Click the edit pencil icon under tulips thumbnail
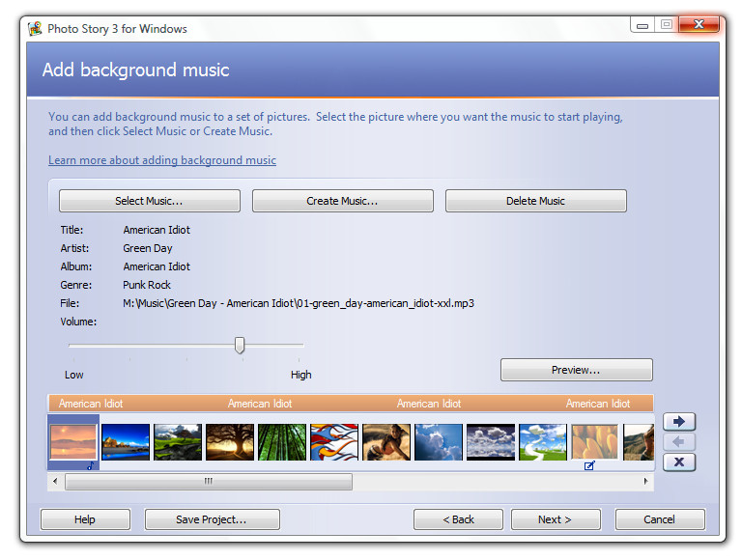This screenshot has width=742, height=560. (x=589, y=466)
